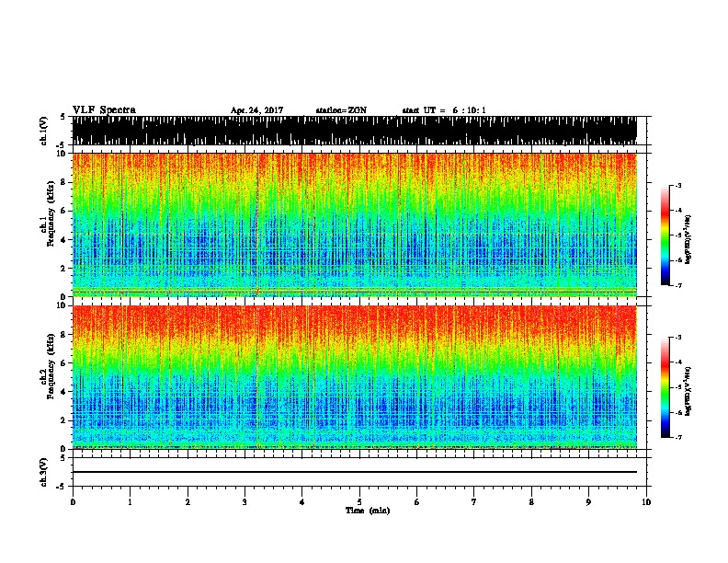The image size is (728, 563).
Task: Click the flat ch.3 voltage trace line
Action: click(355, 472)
